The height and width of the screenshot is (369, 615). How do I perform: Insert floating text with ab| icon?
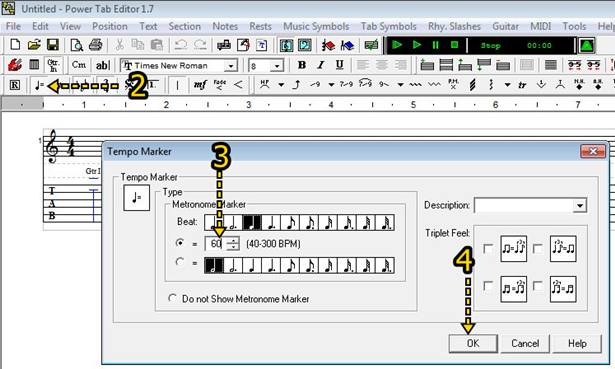[102, 65]
